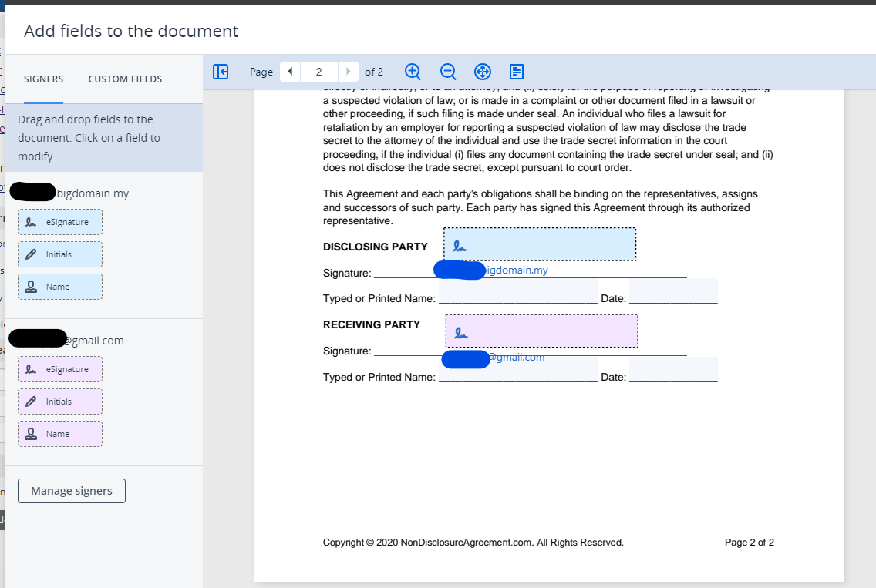Click the zoom out magnifier icon

[448, 72]
